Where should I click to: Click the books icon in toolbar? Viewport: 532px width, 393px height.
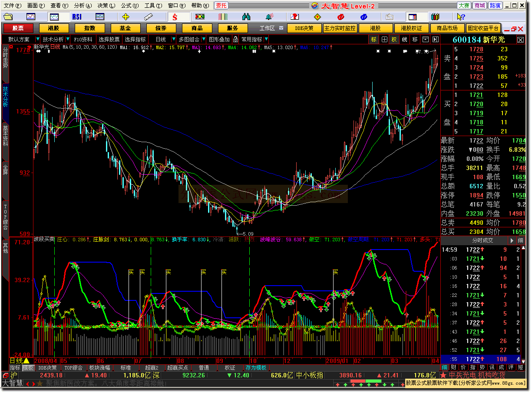pyautogui.click(x=436, y=17)
